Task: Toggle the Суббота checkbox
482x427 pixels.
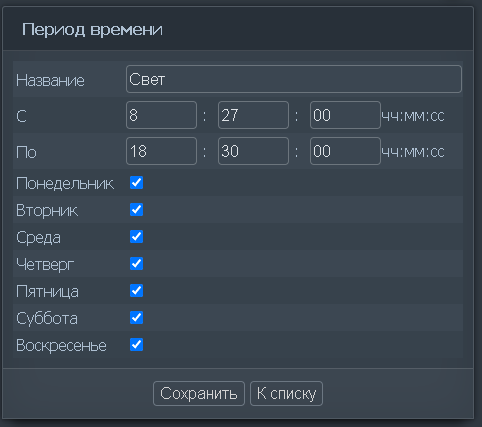Action: tap(136, 318)
